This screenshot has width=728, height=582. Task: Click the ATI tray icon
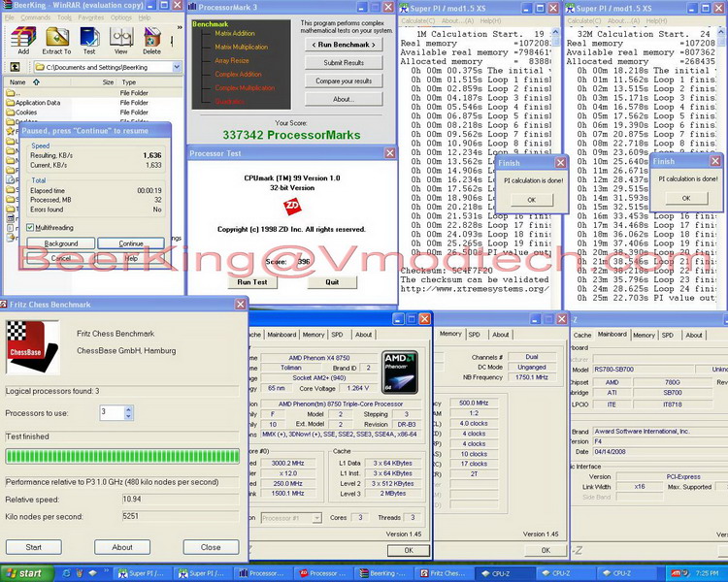(x=675, y=573)
